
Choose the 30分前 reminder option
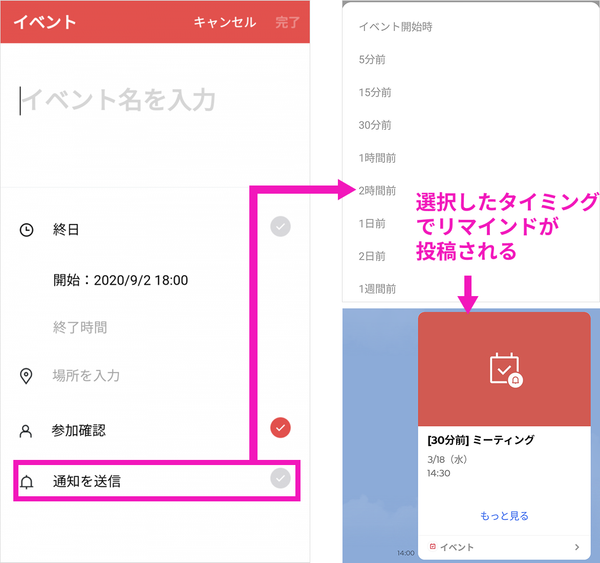click(x=375, y=125)
